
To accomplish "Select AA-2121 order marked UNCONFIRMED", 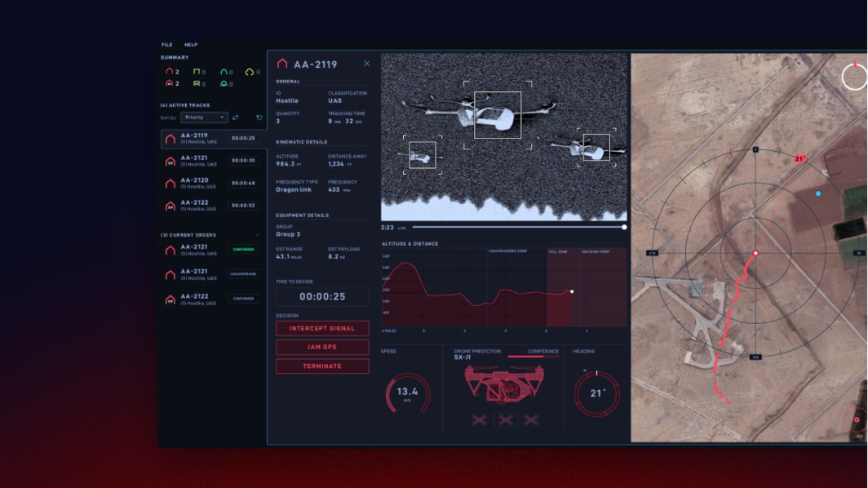I will point(214,275).
